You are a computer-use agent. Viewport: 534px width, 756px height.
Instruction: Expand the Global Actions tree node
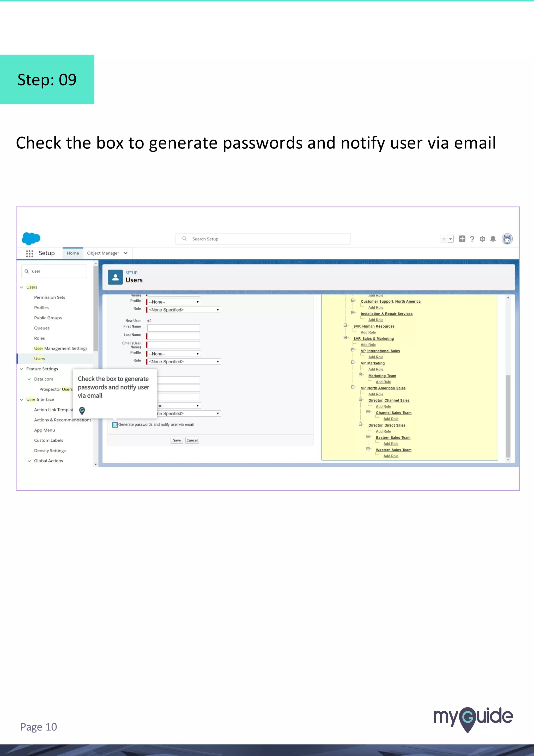(29, 461)
